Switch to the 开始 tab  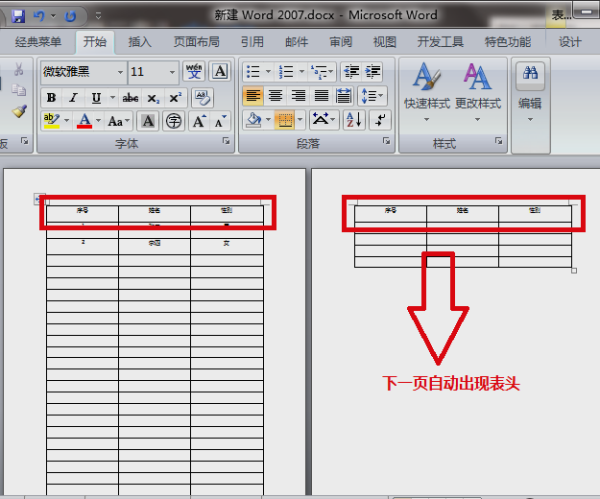coord(95,42)
